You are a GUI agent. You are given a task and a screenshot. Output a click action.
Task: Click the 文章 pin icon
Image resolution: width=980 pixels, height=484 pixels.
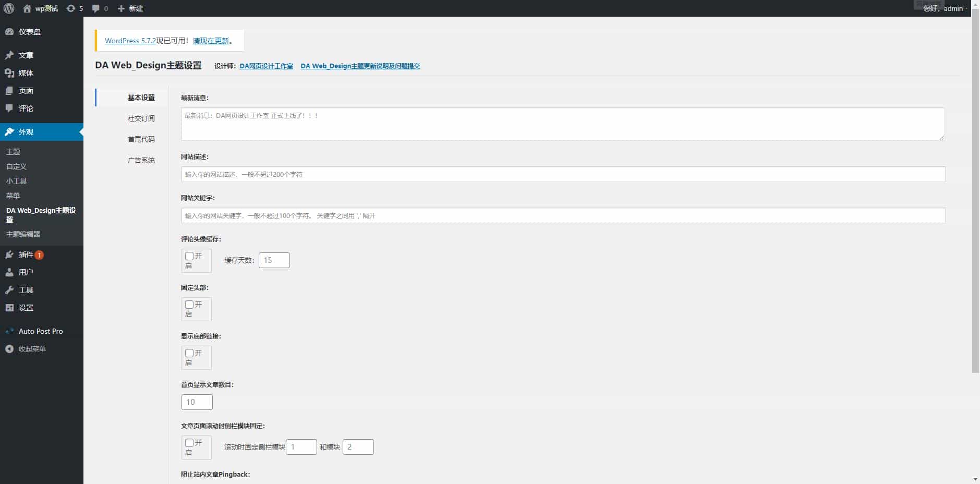pyautogui.click(x=9, y=55)
